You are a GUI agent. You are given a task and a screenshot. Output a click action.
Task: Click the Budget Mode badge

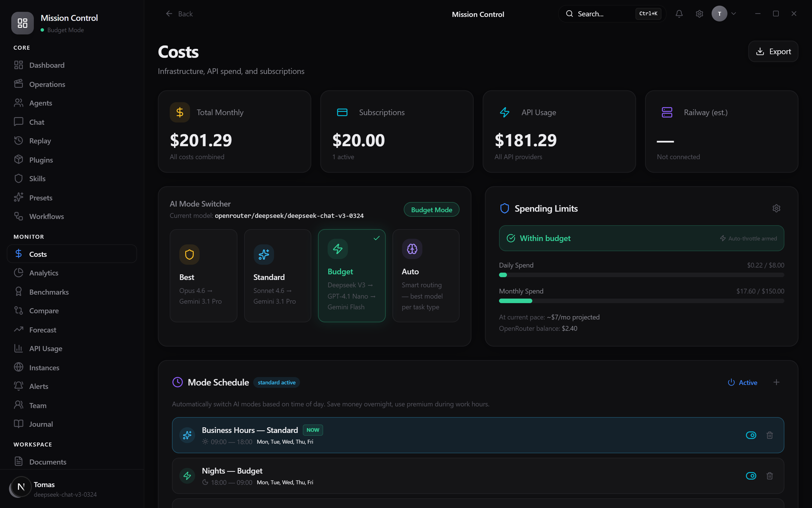pyautogui.click(x=431, y=210)
